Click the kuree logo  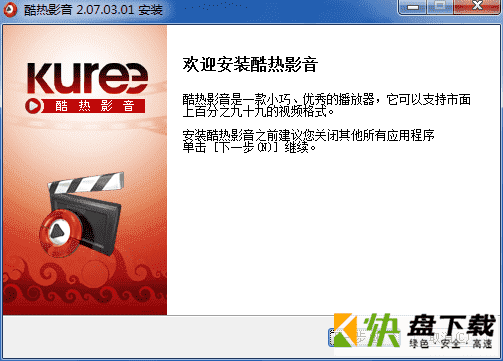[x=87, y=78]
